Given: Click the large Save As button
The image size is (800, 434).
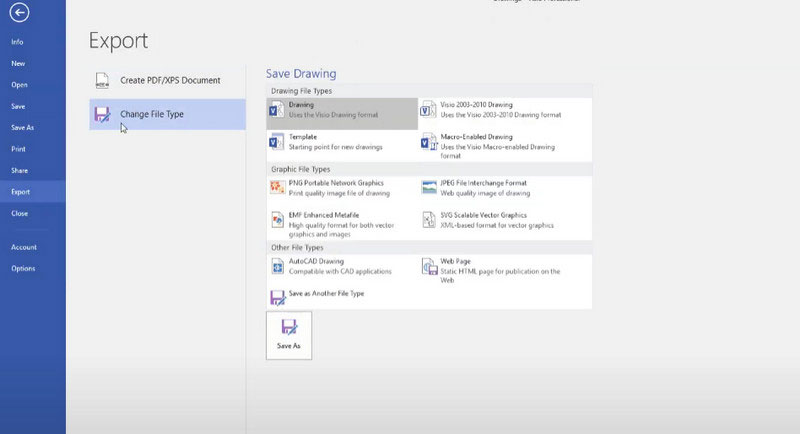Looking at the screenshot, I should pyautogui.click(x=289, y=336).
